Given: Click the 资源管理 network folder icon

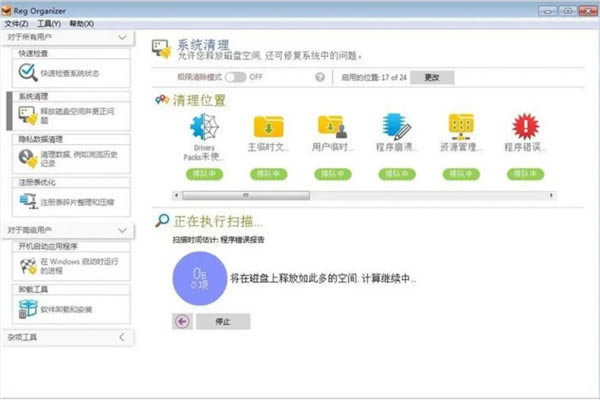Looking at the screenshot, I should (461, 127).
